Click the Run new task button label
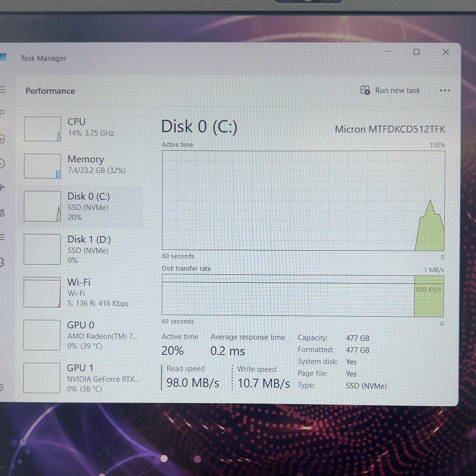The width and height of the screenshot is (476, 476). (x=397, y=90)
